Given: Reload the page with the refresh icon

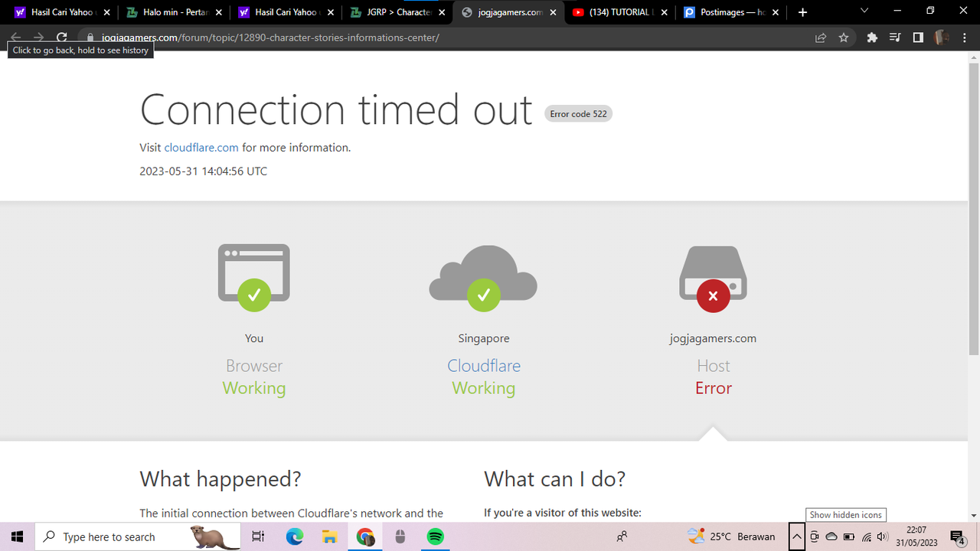Looking at the screenshot, I should 62,37.
